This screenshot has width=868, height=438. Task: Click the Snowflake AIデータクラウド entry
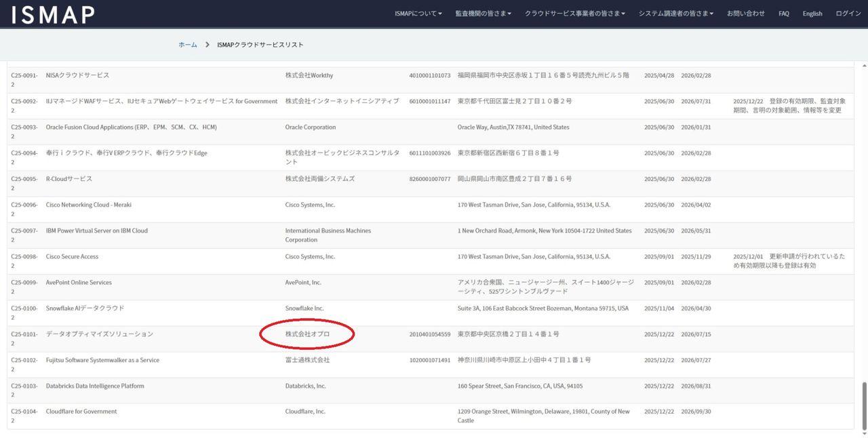pos(85,308)
